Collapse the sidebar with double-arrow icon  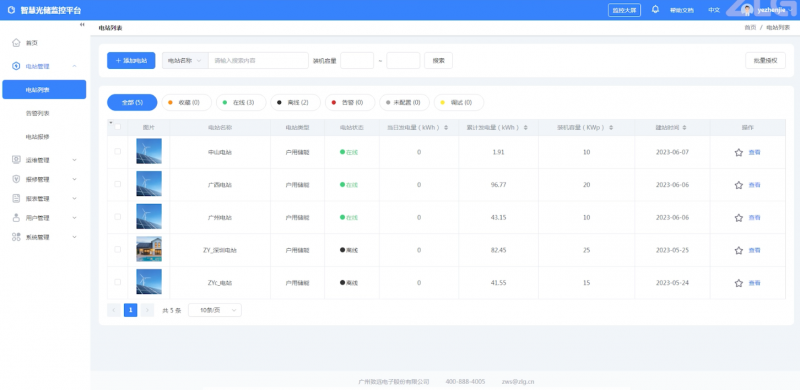click(82, 25)
